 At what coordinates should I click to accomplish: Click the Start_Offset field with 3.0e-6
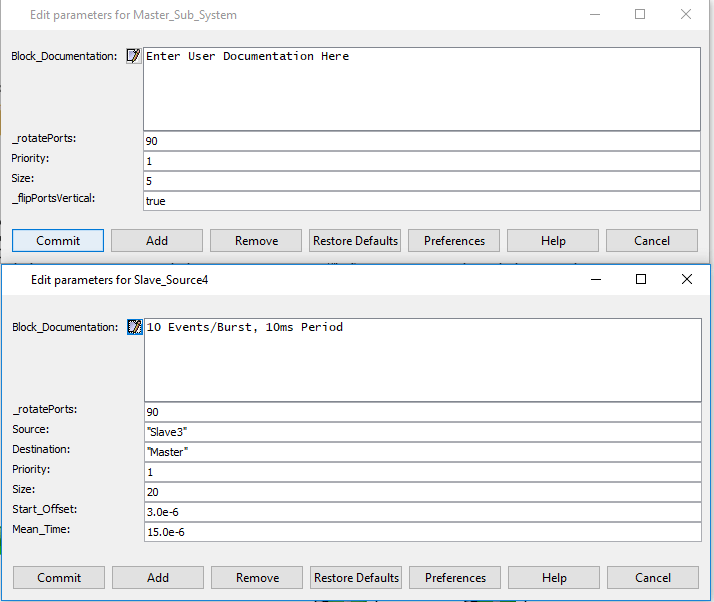pos(421,512)
